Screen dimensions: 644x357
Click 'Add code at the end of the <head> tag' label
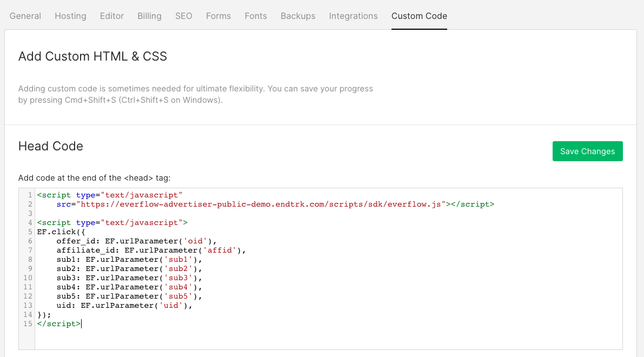pyautogui.click(x=94, y=178)
